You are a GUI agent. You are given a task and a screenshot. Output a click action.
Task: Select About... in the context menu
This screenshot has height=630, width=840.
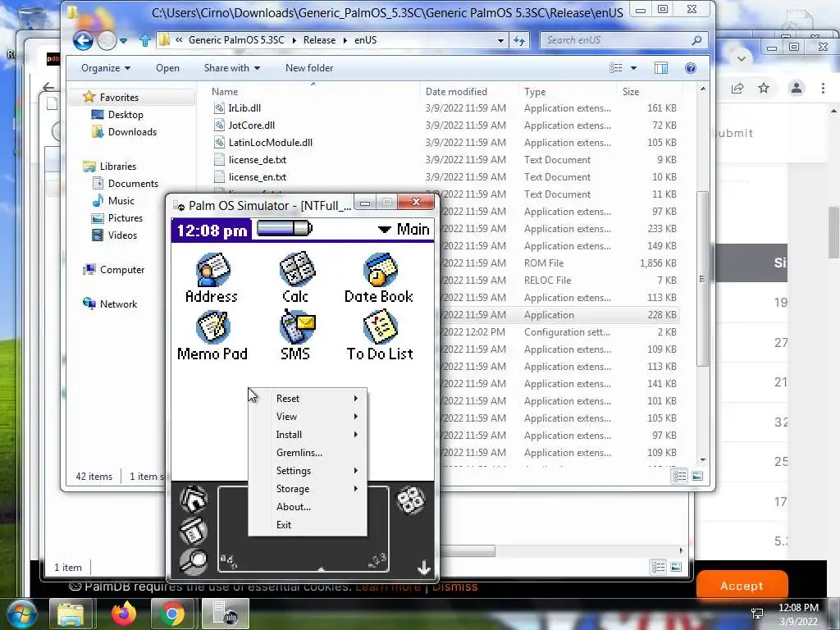(308, 507)
